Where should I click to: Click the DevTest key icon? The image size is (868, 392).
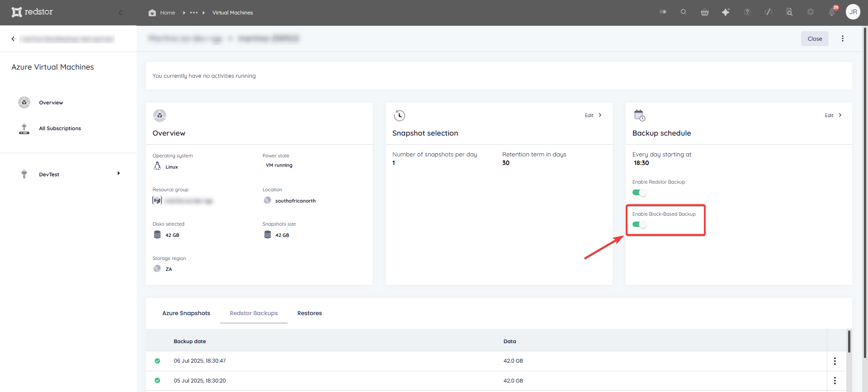pos(24,174)
